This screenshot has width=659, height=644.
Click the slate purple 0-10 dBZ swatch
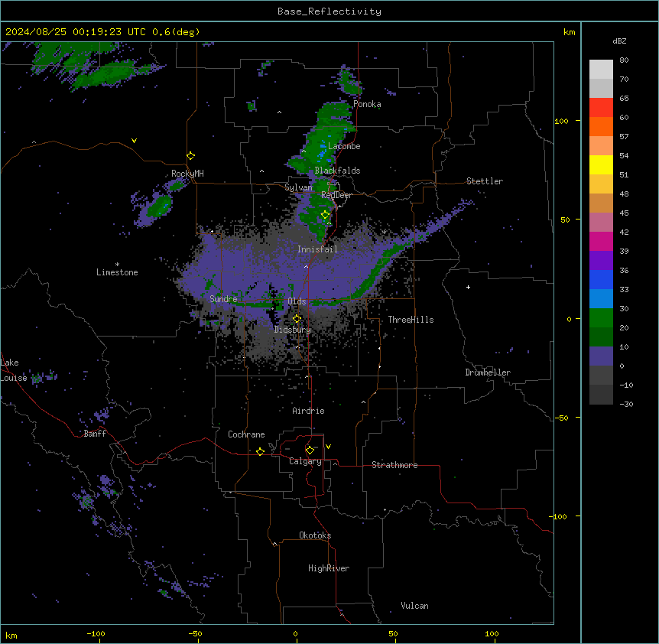coord(601,356)
